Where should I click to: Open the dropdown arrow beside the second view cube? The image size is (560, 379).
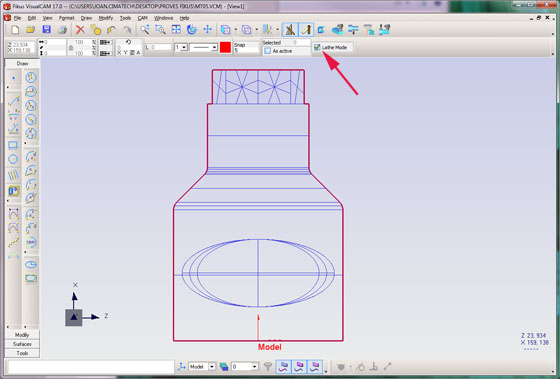tap(257, 30)
